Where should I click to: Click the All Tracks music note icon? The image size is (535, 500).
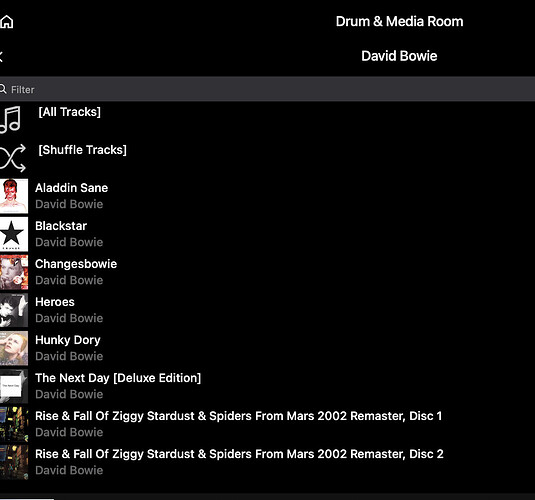[11, 119]
